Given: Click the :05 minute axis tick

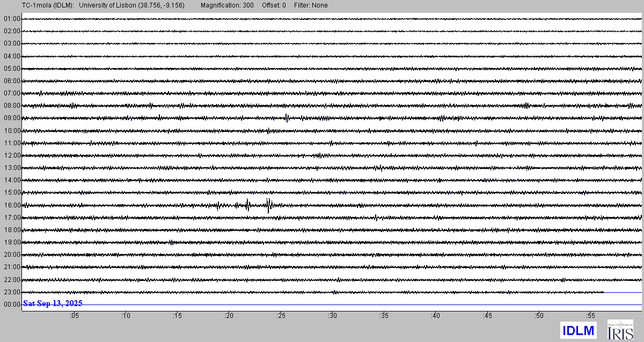Looking at the screenshot, I should click(74, 316).
